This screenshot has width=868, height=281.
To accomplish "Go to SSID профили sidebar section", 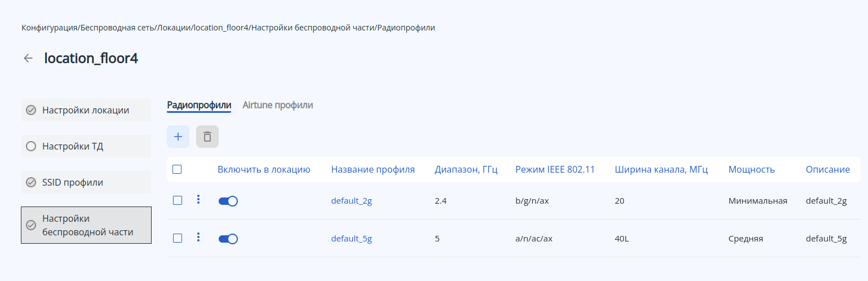I will pos(86,182).
